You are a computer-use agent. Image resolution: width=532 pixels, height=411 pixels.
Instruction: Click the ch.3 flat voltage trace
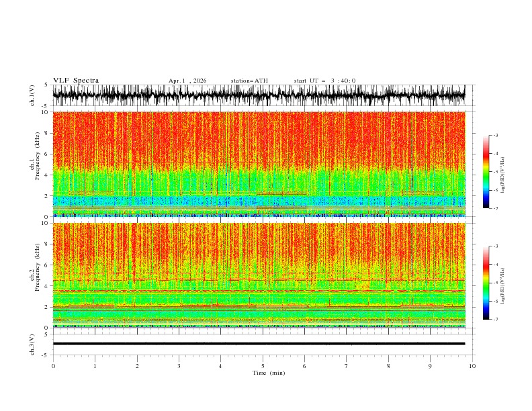click(x=259, y=344)
